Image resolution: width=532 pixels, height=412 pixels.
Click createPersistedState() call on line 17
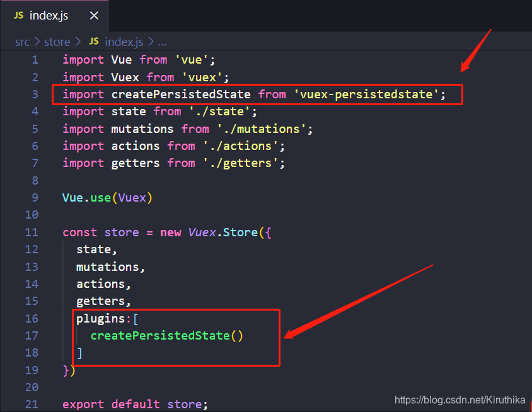coord(166,336)
